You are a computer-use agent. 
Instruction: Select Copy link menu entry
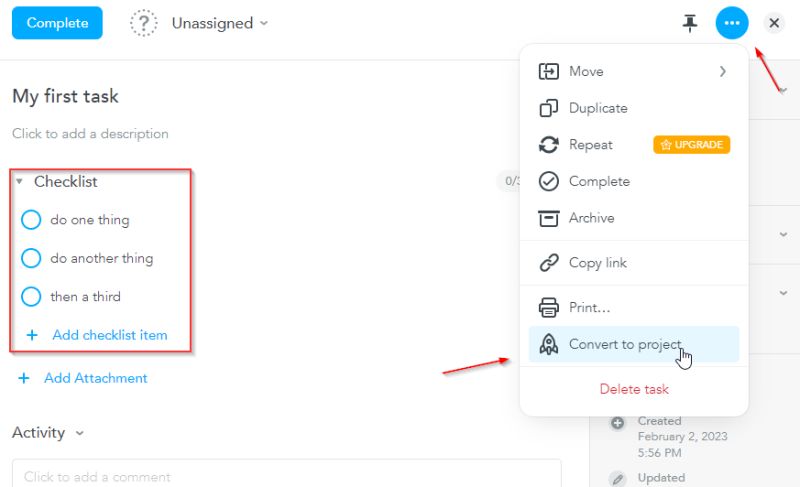click(634, 263)
